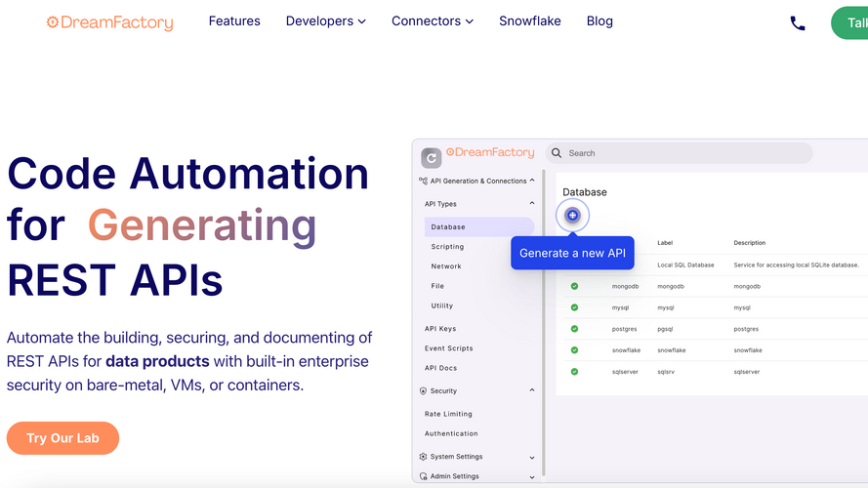The height and width of the screenshot is (488, 868).
Task: Click the Generate a new API tooltip
Action: 572,253
